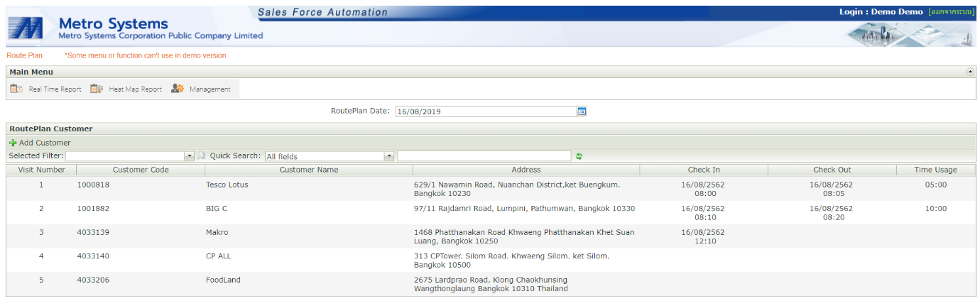Click customer code 4033140
Viewport: 980px width, 301px height.
pyautogui.click(x=94, y=256)
